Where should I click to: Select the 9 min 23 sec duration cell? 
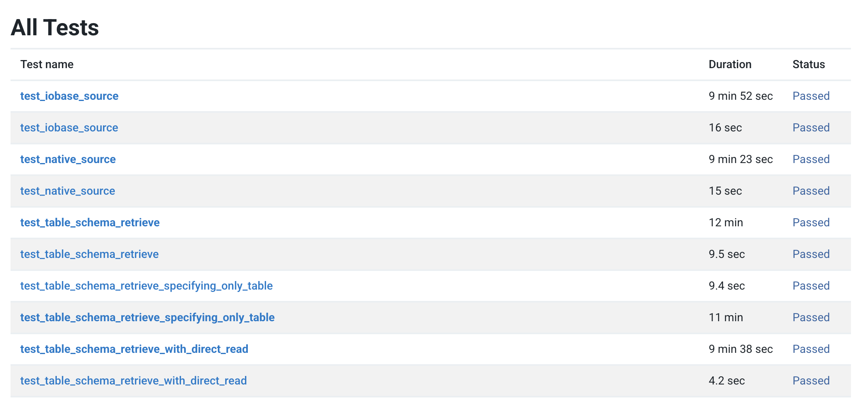click(x=741, y=159)
